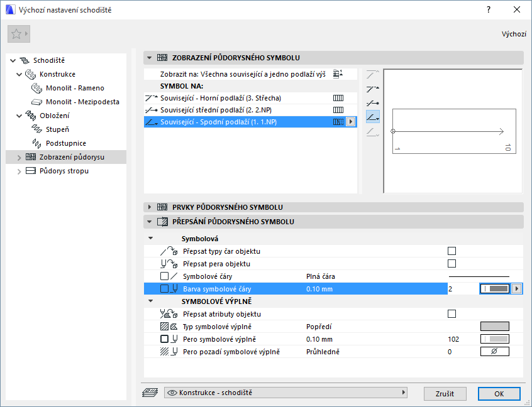532x407 pixels.
Task: Enable Přepsat typy čar objektu checkbox
Action: (x=452, y=251)
